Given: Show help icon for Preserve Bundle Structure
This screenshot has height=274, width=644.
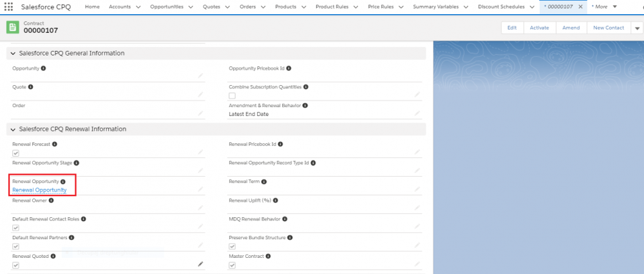Looking at the screenshot, I should tap(290, 238).
